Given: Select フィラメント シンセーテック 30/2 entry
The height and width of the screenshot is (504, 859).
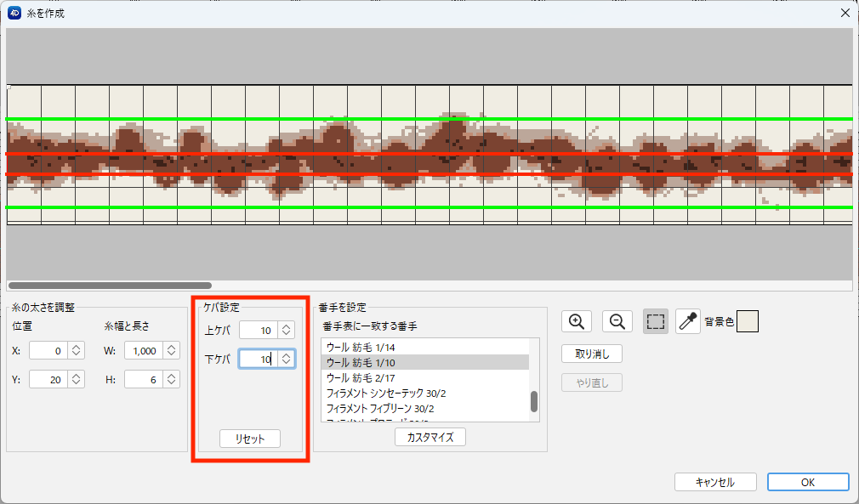Looking at the screenshot, I should [425, 394].
